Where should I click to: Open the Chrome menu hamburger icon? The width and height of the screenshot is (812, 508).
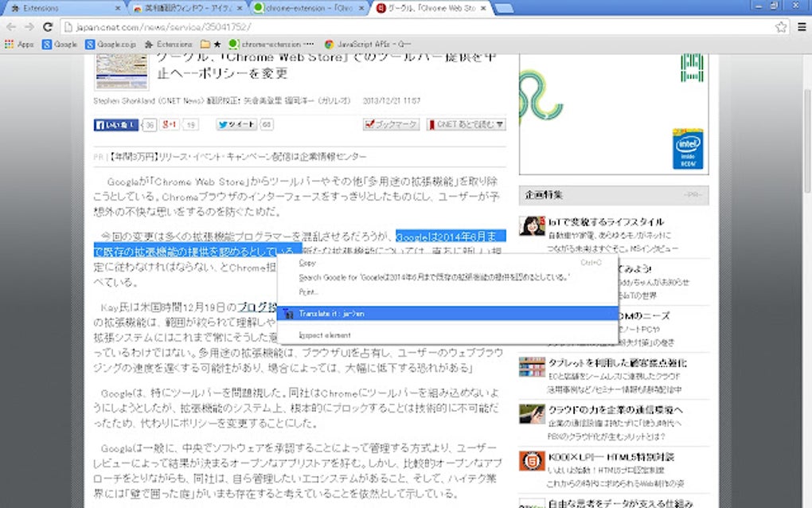(802, 25)
